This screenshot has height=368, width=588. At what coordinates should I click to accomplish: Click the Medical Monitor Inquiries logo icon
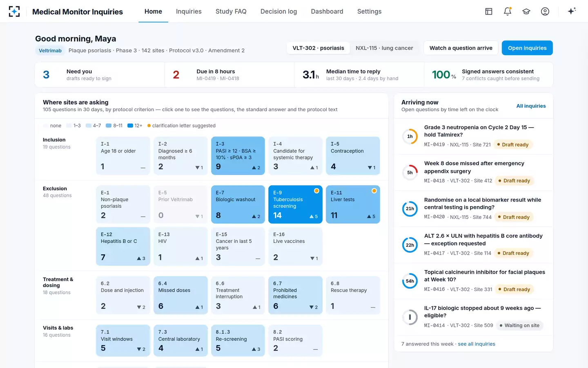click(14, 11)
